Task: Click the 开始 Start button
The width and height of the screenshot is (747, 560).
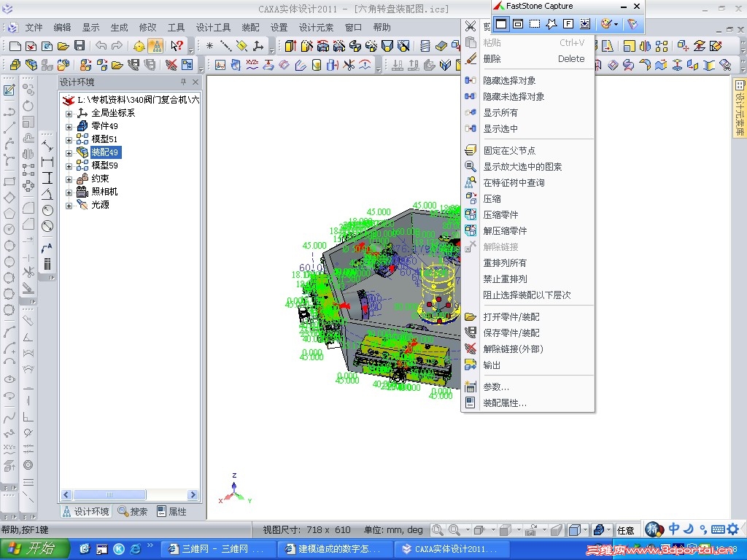Action: tap(34, 549)
